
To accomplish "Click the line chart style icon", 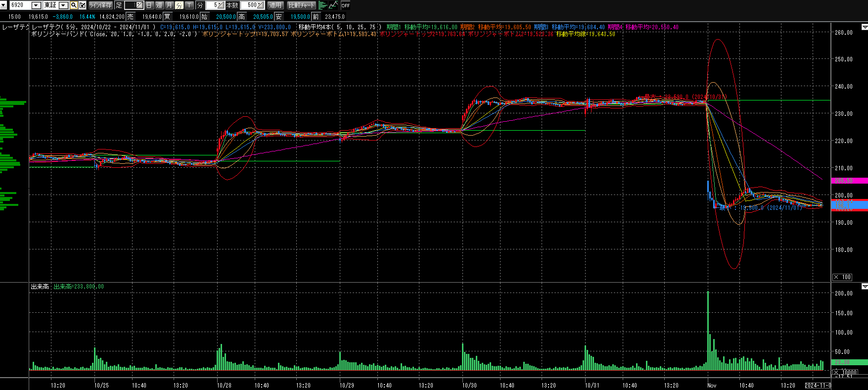I will pyautogui.click(x=333, y=5).
